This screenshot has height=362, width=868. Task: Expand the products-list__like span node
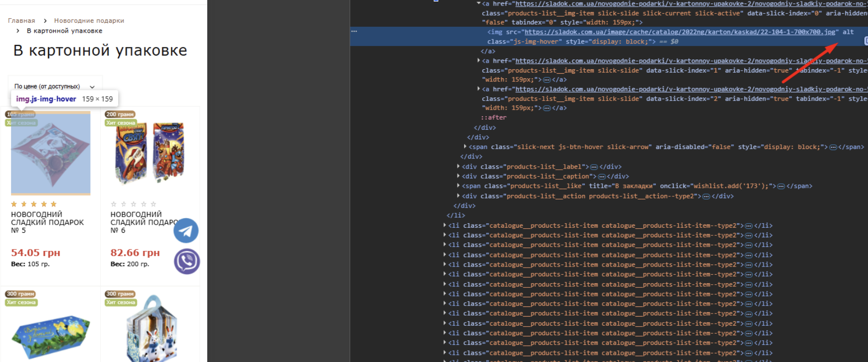pyautogui.click(x=459, y=186)
